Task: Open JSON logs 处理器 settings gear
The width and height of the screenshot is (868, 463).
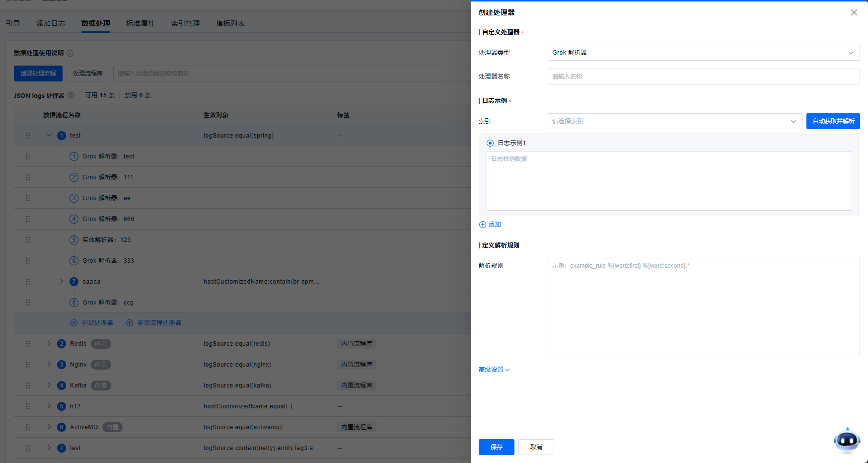Action: tap(71, 95)
